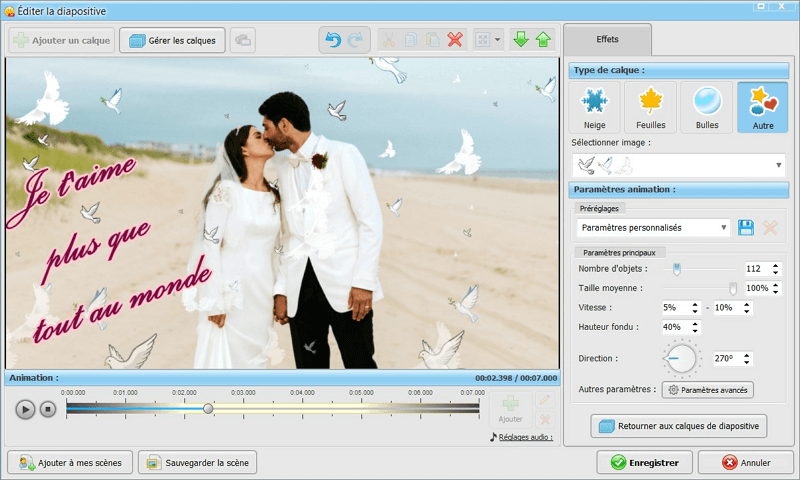Click the 0:05.000 timeline mark

point(361,393)
